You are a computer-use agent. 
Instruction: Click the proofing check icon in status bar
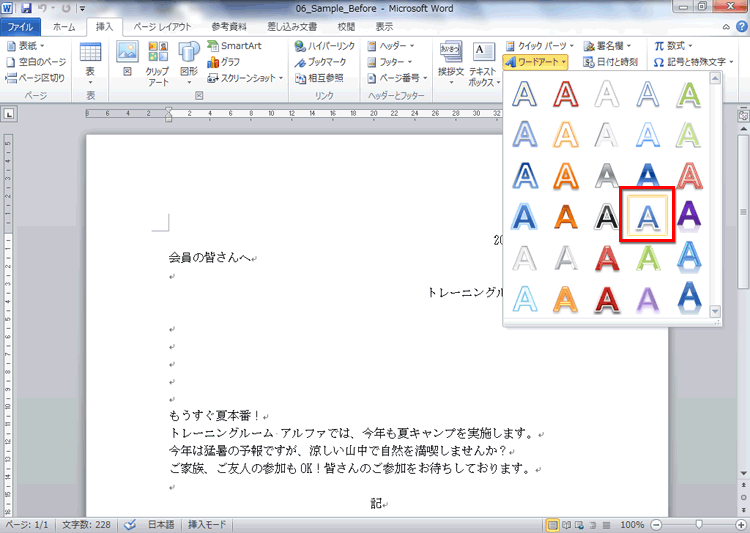(130, 525)
